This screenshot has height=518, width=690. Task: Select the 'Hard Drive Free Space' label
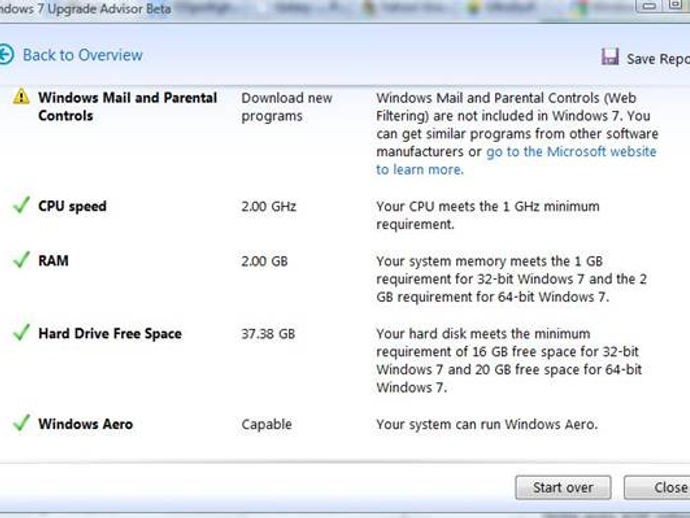[110, 334]
